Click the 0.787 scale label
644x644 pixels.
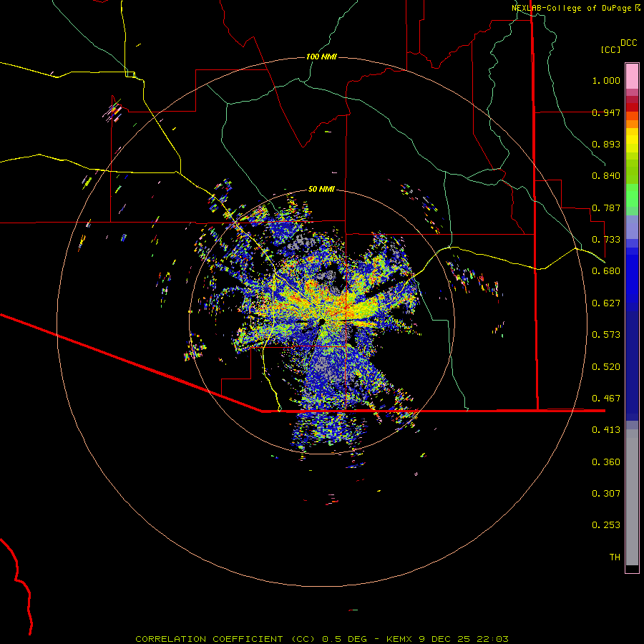[x=606, y=208]
